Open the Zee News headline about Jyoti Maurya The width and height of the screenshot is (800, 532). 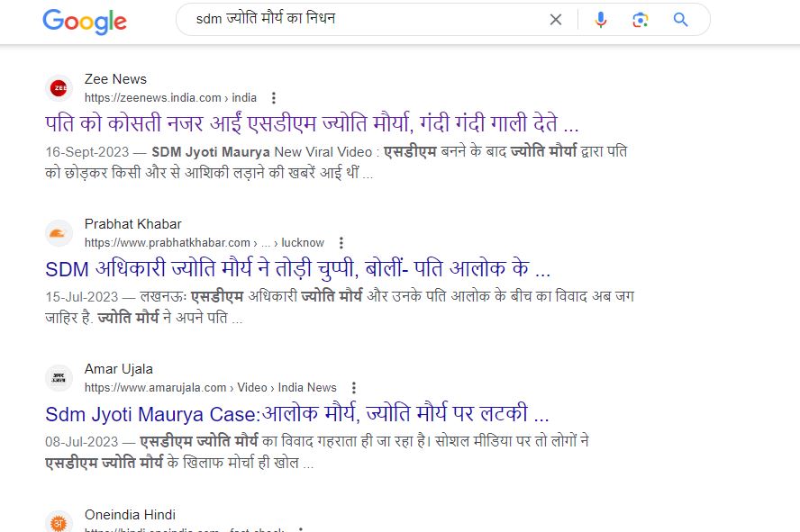(x=312, y=123)
